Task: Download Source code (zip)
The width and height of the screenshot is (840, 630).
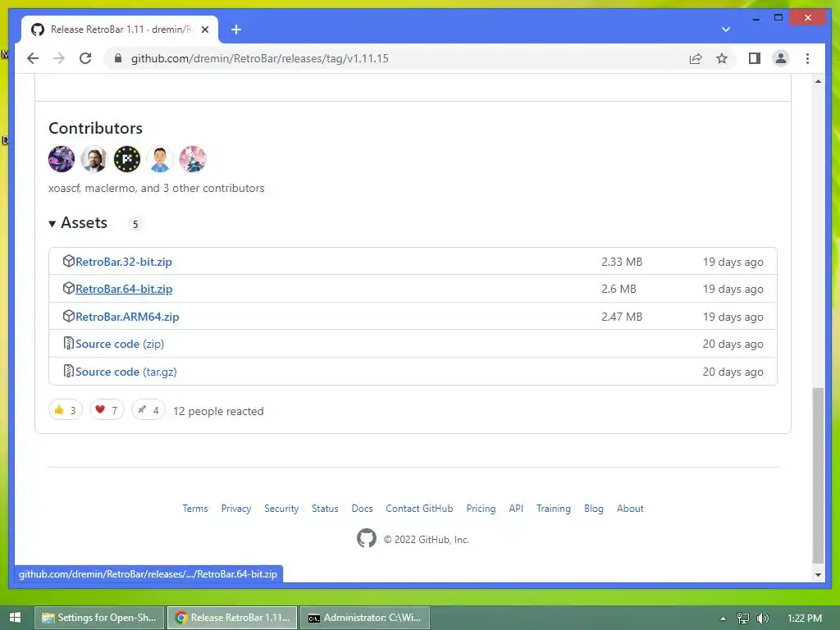Action: click(120, 344)
